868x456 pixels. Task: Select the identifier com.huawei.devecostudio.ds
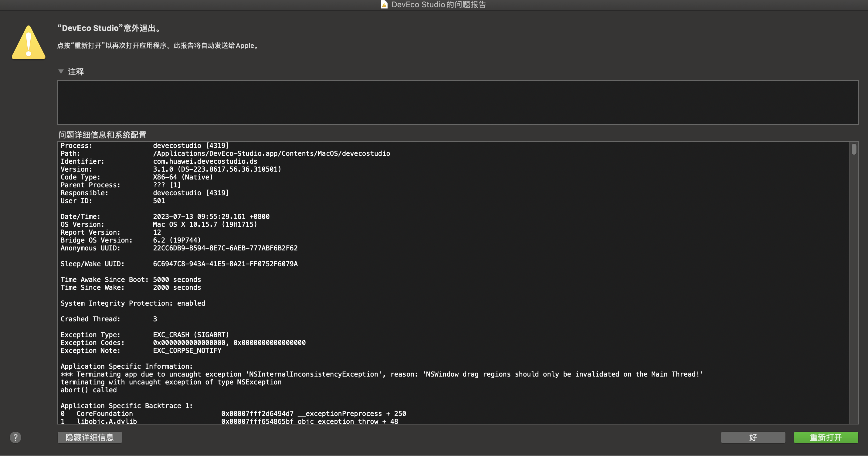click(205, 161)
